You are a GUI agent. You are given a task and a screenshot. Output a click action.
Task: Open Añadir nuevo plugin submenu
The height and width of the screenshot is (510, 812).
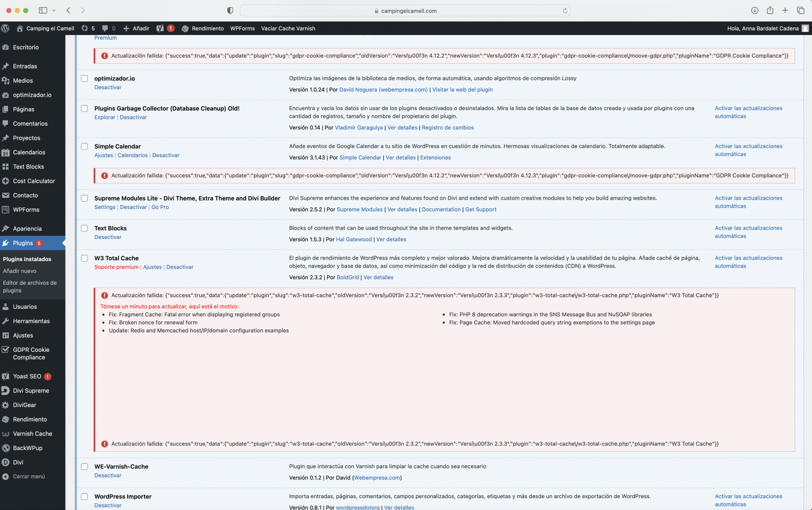(20, 271)
